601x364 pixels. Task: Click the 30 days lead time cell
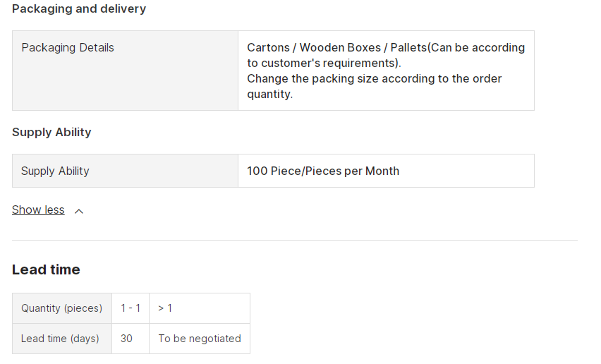130,339
